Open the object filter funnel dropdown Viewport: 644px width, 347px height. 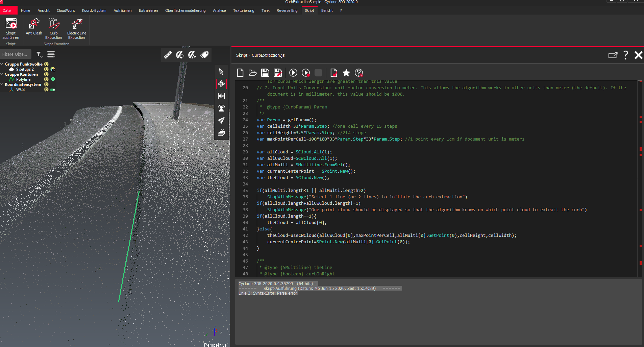[x=39, y=54]
